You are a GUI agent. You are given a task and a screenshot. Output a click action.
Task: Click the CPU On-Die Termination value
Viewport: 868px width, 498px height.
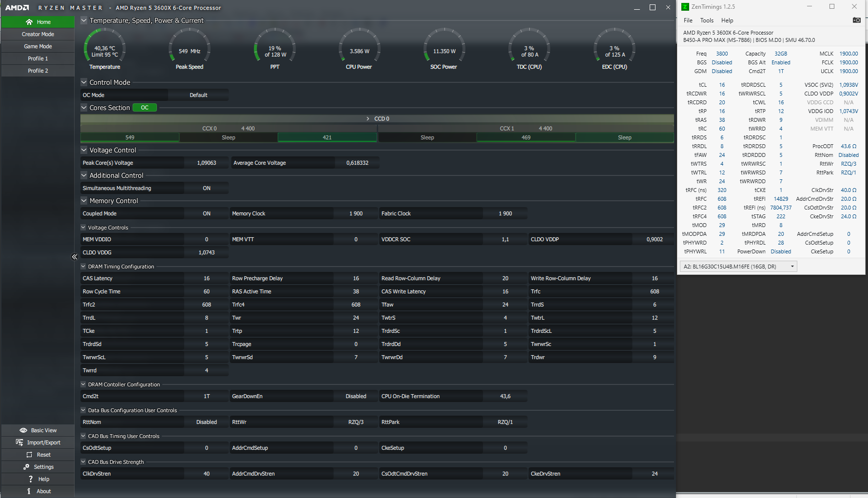coord(505,396)
